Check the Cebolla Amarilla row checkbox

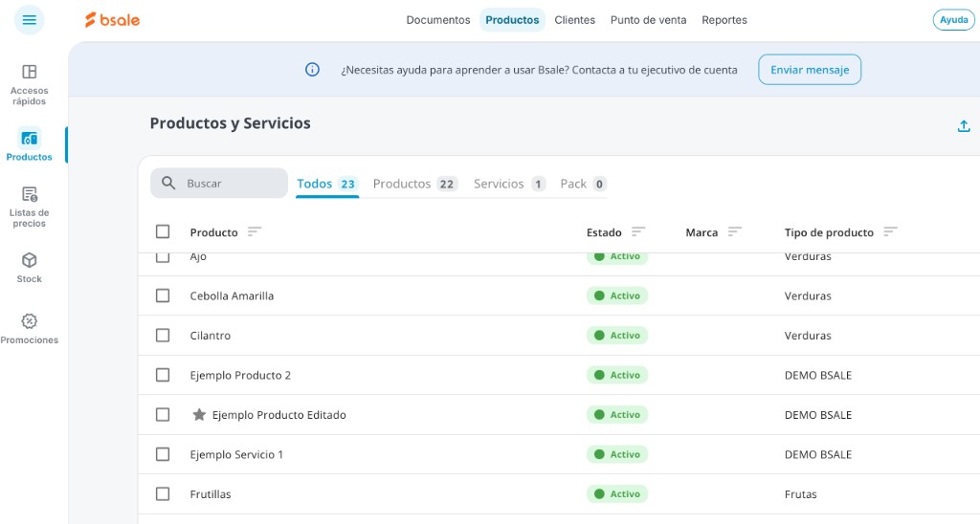click(x=163, y=295)
